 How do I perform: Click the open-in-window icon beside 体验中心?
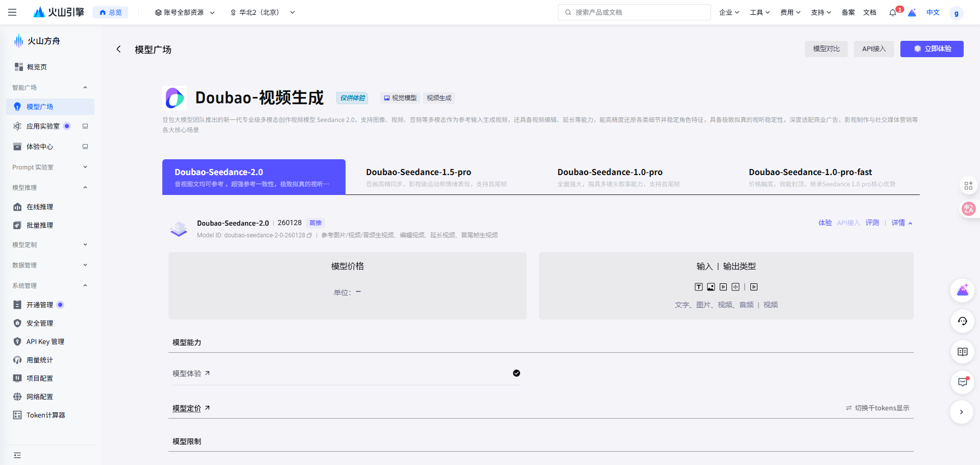click(85, 146)
